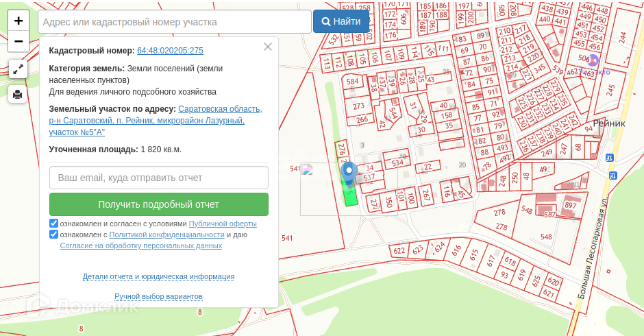Toggle the Политикой конфиденциальности checkbox

click(54, 235)
